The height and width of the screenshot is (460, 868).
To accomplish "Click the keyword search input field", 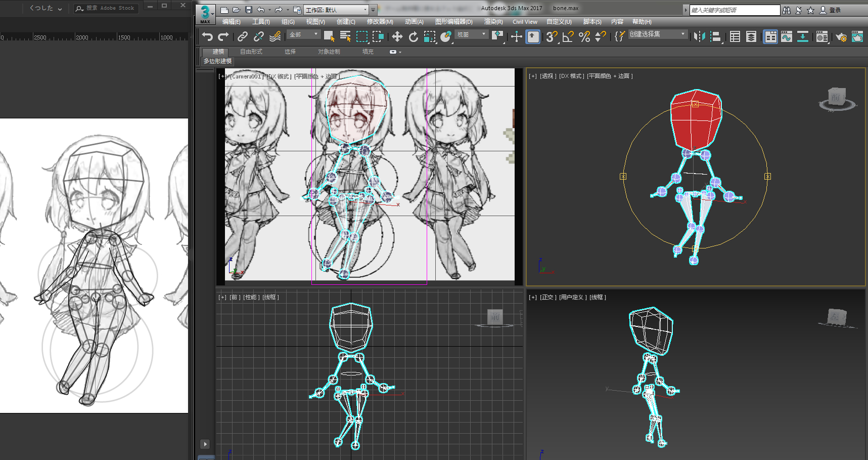I will (x=735, y=10).
